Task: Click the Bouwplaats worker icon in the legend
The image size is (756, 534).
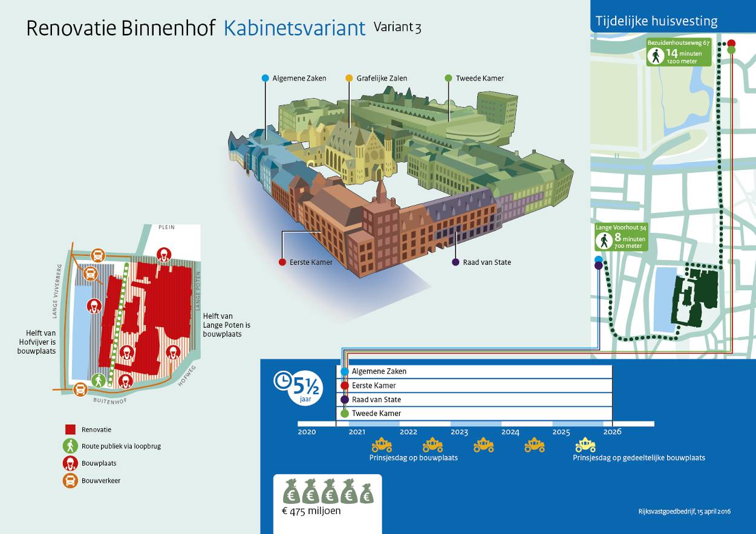Action: (x=70, y=463)
